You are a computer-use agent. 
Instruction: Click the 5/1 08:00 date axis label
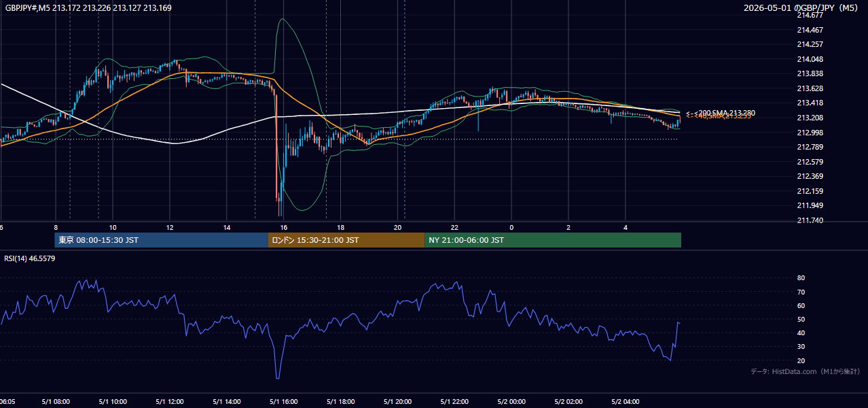tap(56, 402)
